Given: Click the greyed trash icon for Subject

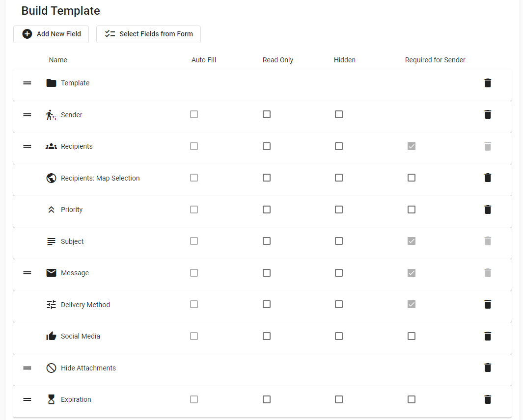Looking at the screenshot, I should click(488, 241).
